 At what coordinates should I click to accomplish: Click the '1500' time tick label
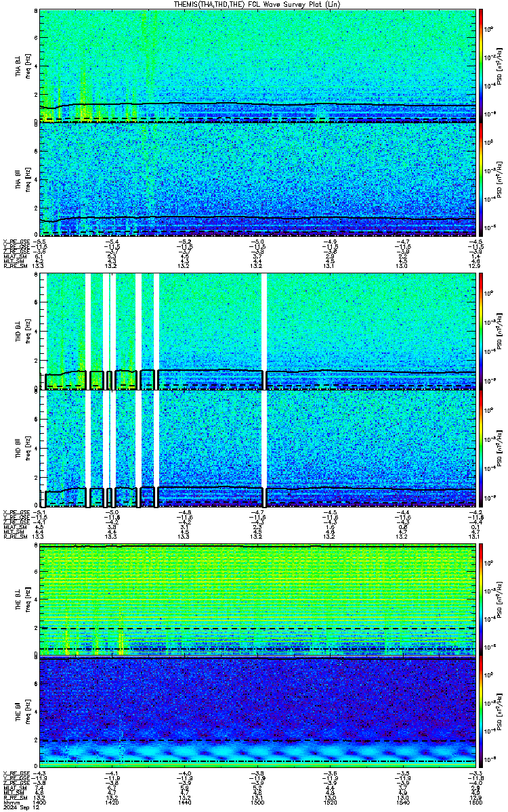point(257,802)
